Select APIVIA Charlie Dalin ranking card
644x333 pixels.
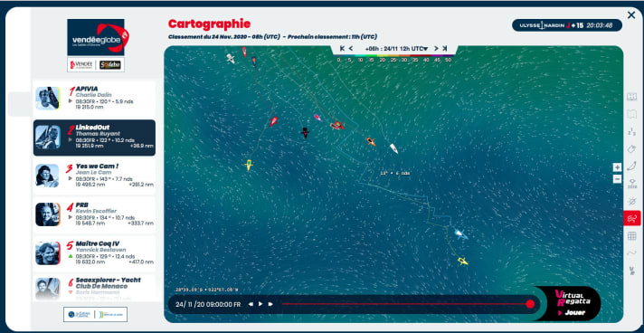94,98
